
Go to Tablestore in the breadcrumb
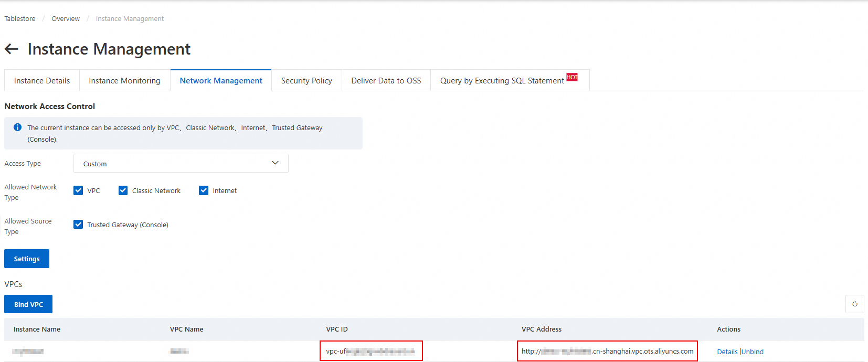20,18
